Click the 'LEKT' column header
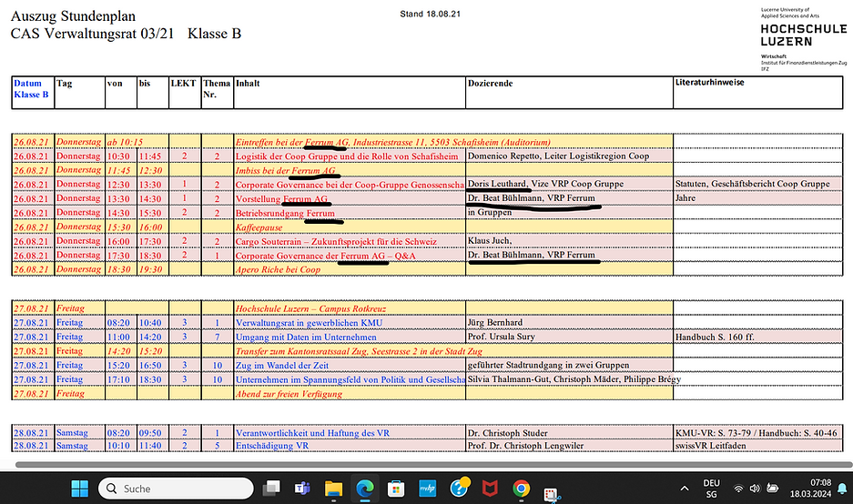This screenshot has height=504, width=853. click(x=185, y=93)
